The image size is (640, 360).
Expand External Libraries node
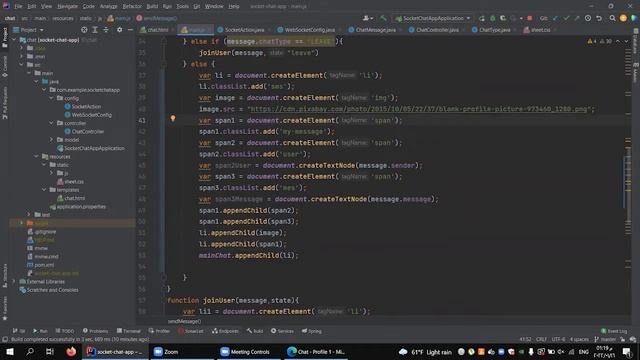tap(14, 282)
